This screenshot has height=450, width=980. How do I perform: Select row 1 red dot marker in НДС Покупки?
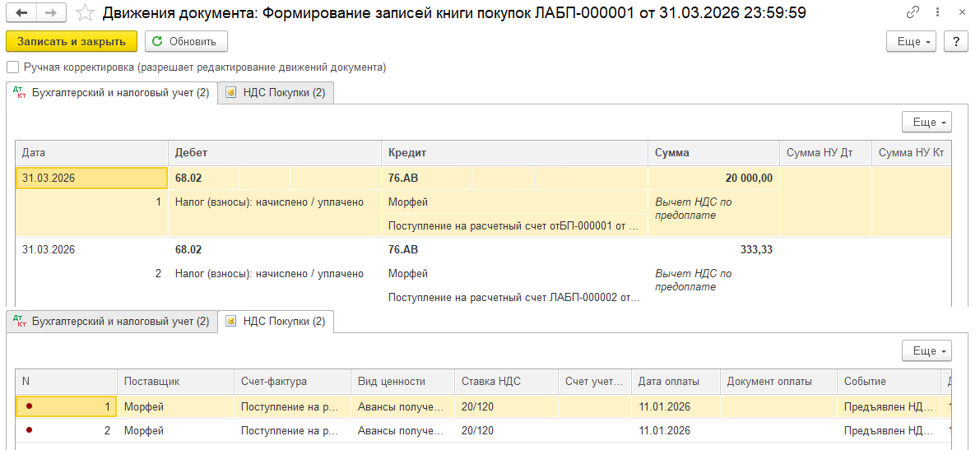(x=29, y=407)
